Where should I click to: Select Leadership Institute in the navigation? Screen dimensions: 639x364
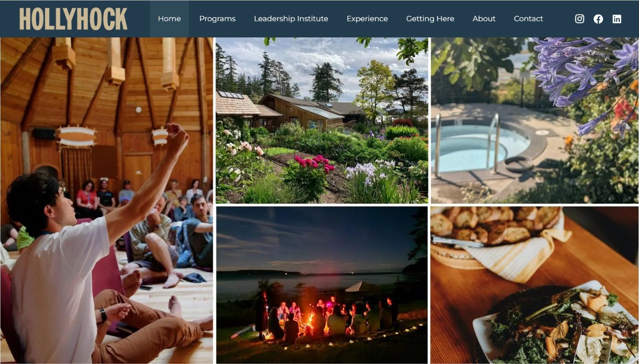tap(291, 19)
